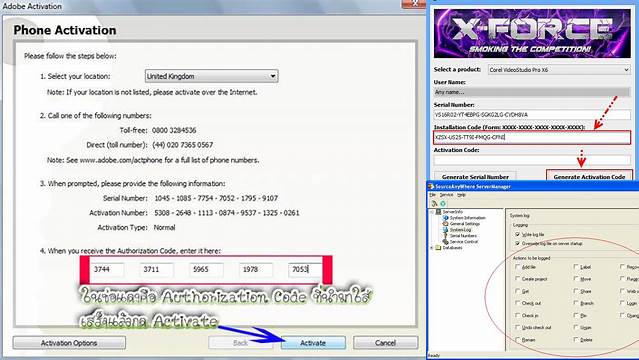
Task: Click the General Settings tree icon
Action: [x=445, y=224]
